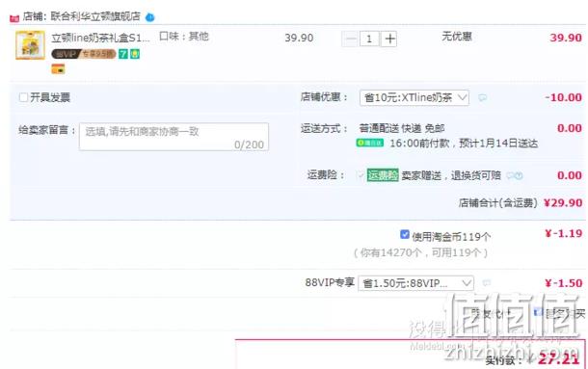Open the 立顿 milk tea product thumbnail
The width and height of the screenshot is (588, 369).
coord(30,45)
